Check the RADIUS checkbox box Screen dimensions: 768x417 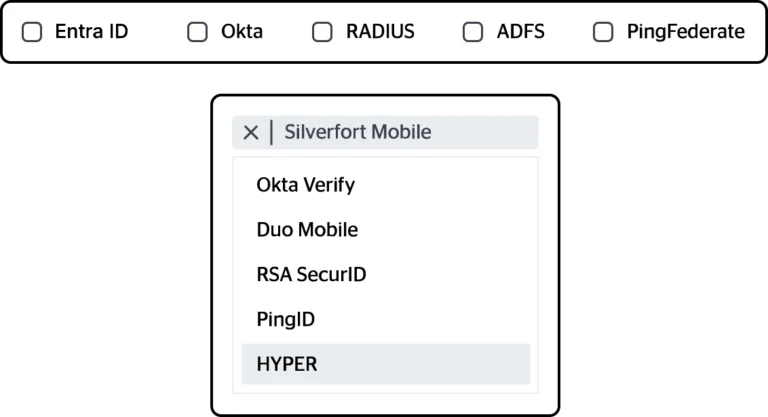(322, 32)
